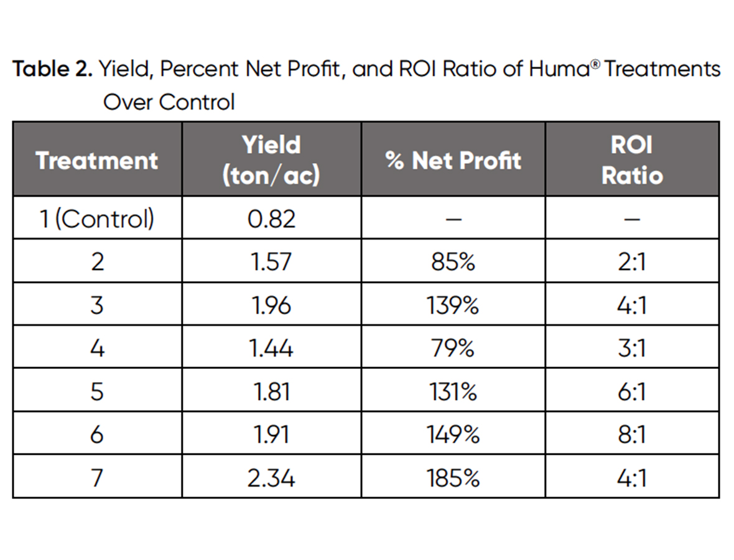Click the 8:1 ROI ratio cell
734x560 pixels.
632,434
